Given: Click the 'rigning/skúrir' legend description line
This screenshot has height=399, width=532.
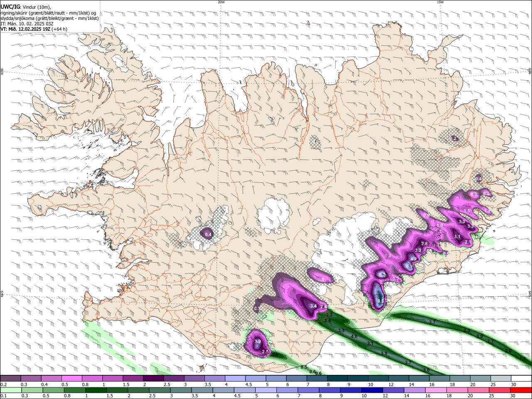Looking at the screenshot, I should point(48,13).
